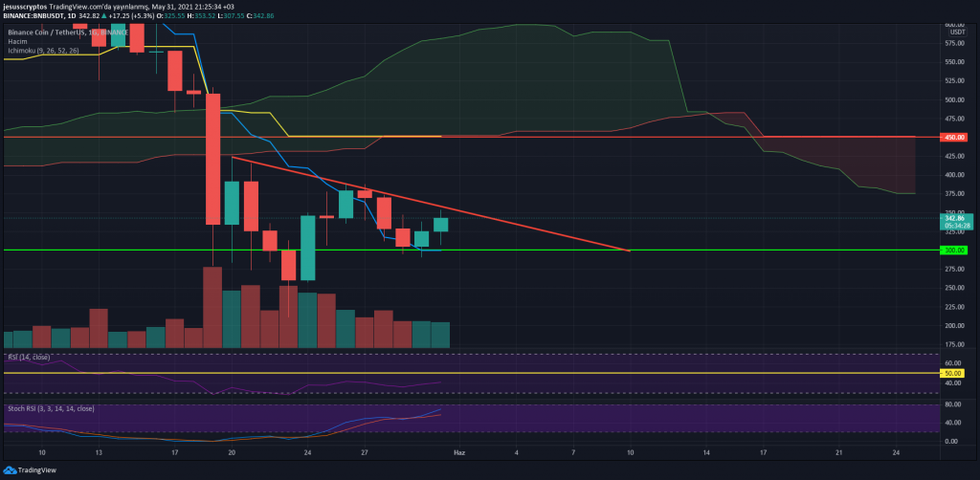Open the USDT currency selector on price axis

(954, 32)
